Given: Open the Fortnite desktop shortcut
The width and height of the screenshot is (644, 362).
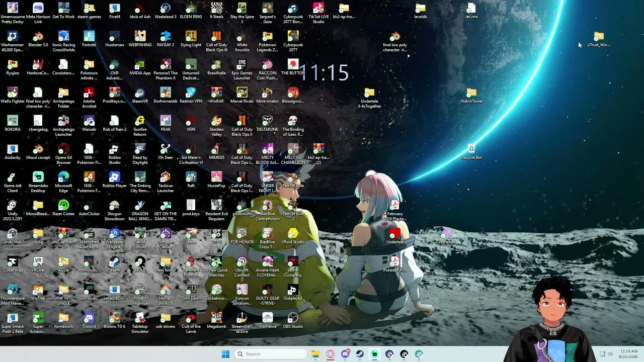Looking at the screenshot, I should [89, 39].
